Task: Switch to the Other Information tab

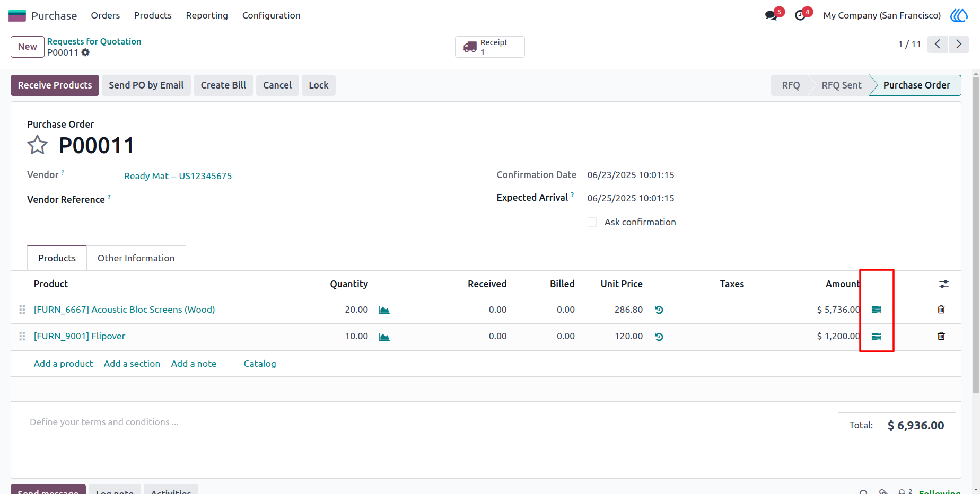Action: pos(136,258)
